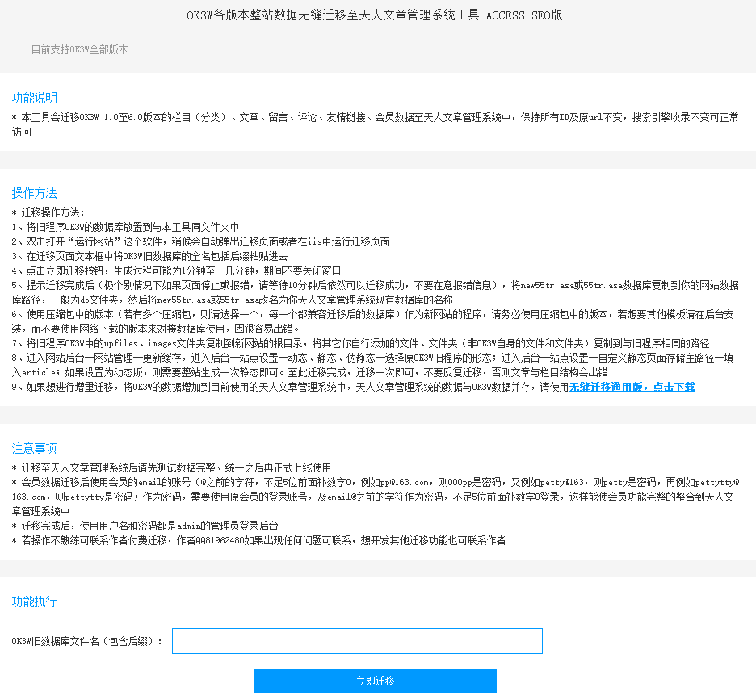Click step 1 about 将旧程序OK3W的数据库放置
The image size is (756, 700).
[x=125, y=227]
